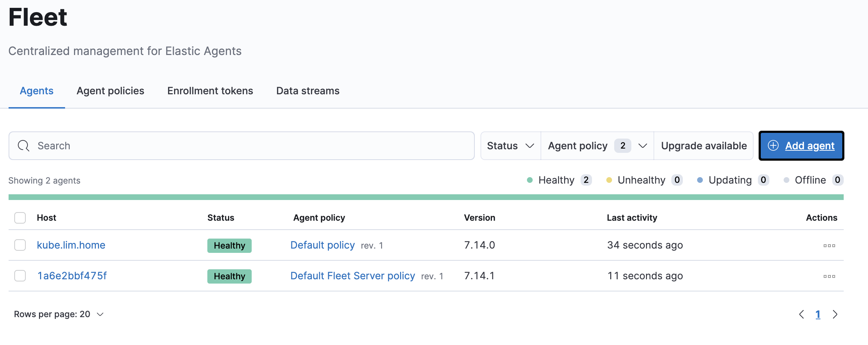Click the green agent health status bar
The height and width of the screenshot is (345, 868).
(x=425, y=197)
